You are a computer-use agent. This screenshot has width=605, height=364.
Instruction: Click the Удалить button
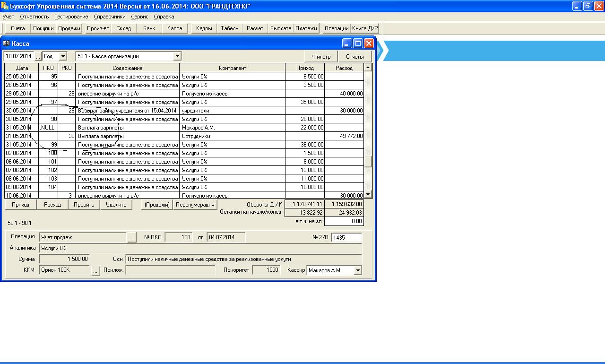pyautogui.click(x=116, y=205)
